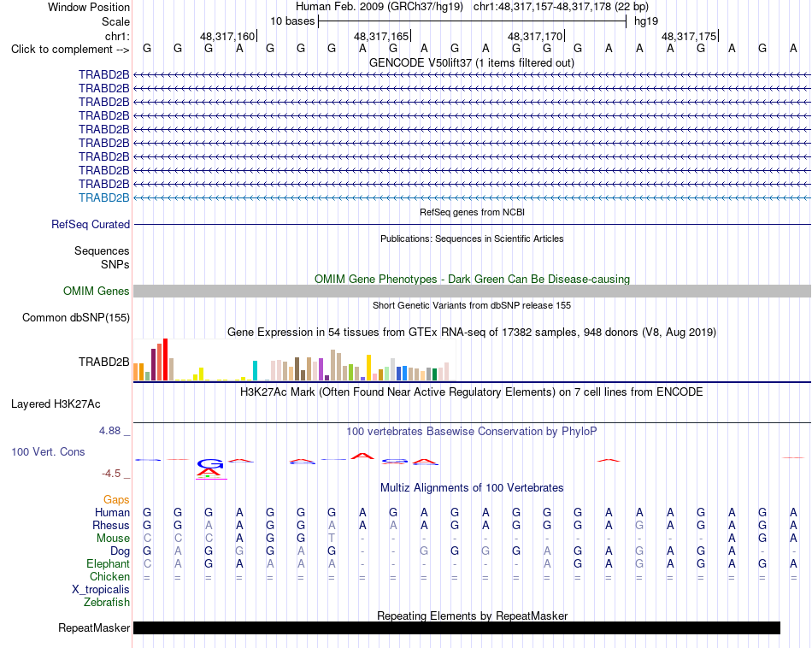
Task: Click the hg19 label beside the scale bar
Action: click(x=646, y=21)
